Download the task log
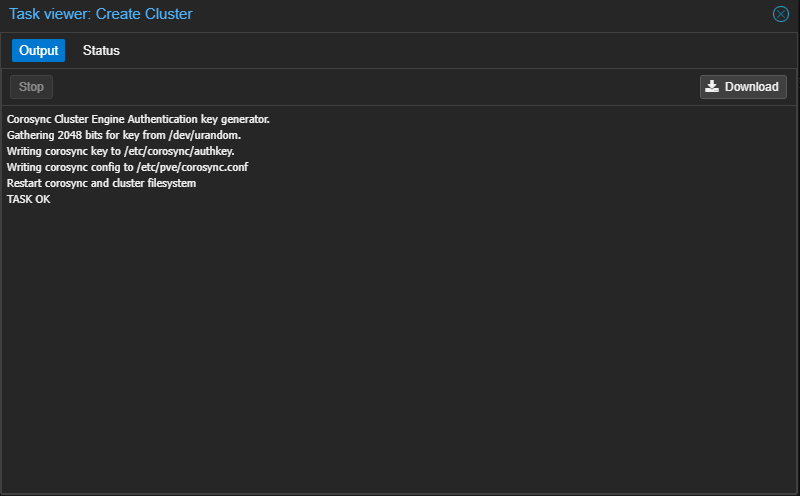Viewport: 800px width, 496px height. coord(743,87)
